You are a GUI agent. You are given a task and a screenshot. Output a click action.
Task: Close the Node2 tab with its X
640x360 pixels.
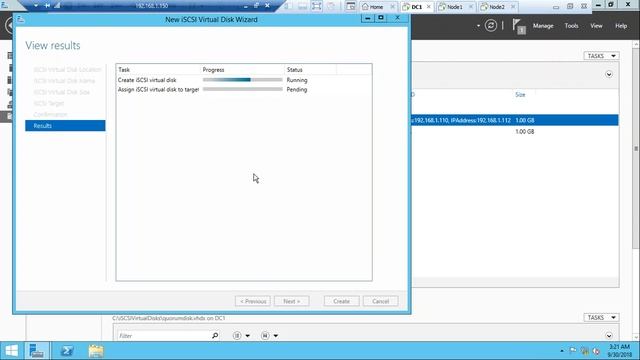pyautogui.click(x=513, y=7)
